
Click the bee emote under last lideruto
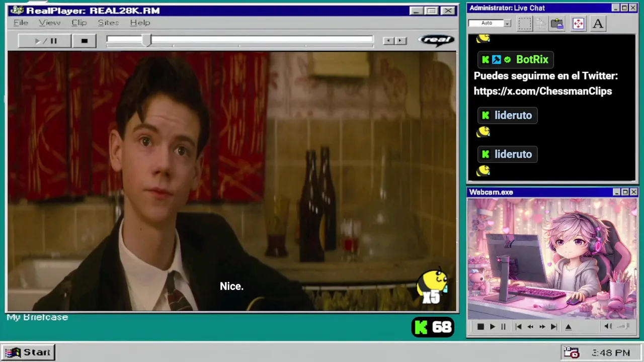[x=483, y=171]
